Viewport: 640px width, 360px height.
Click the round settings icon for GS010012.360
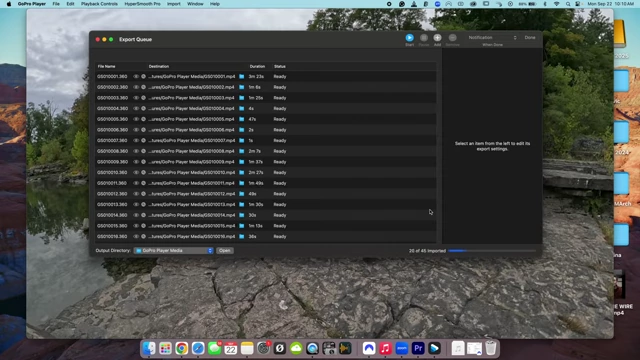[x=143, y=194]
